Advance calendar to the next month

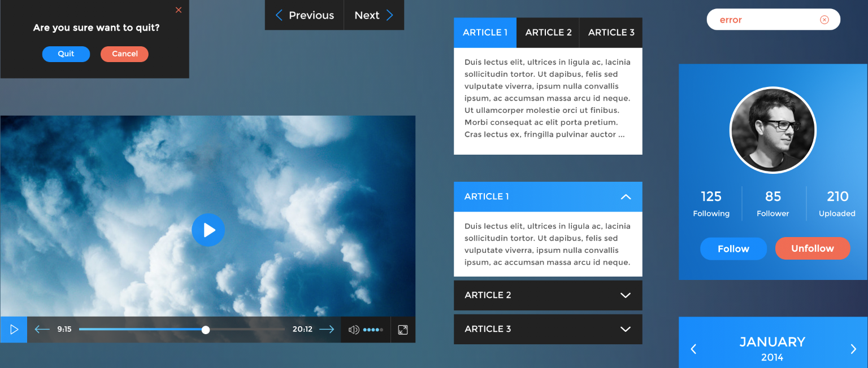point(853,349)
